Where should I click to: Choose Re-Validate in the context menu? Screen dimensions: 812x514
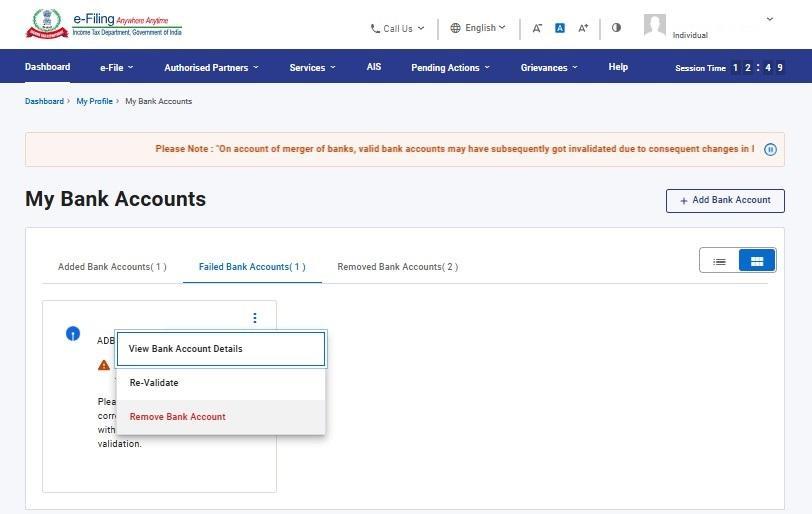(x=154, y=383)
